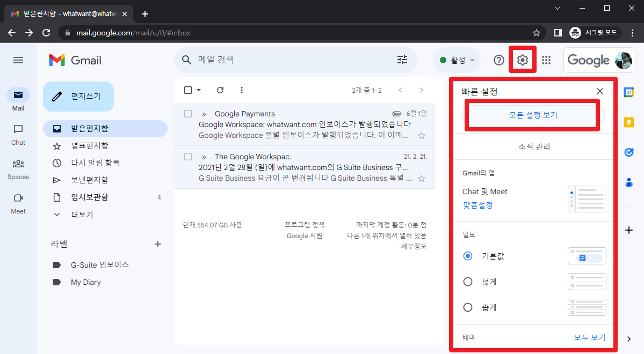This screenshot has width=644, height=354.
Task: Select the 넓게 density radio button
Action: pyautogui.click(x=468, y=282)
